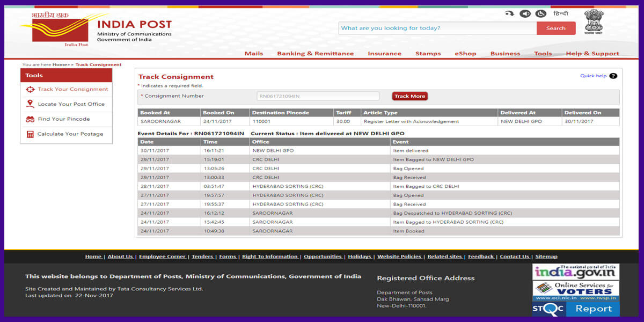The height and width of the screenshot is (322, 644).
Task: Click the Contact Us footer link
Action: 514,257
